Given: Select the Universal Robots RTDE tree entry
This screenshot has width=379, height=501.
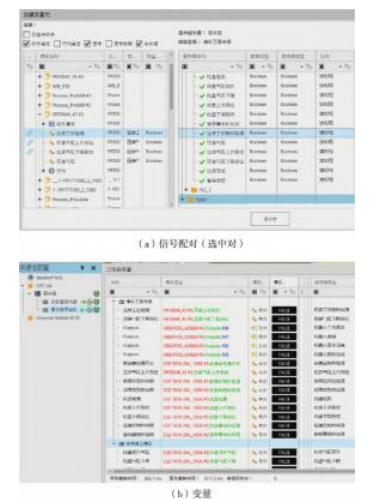Looking at the screenshot, I should pyautogui.click(x=58, y=318).
